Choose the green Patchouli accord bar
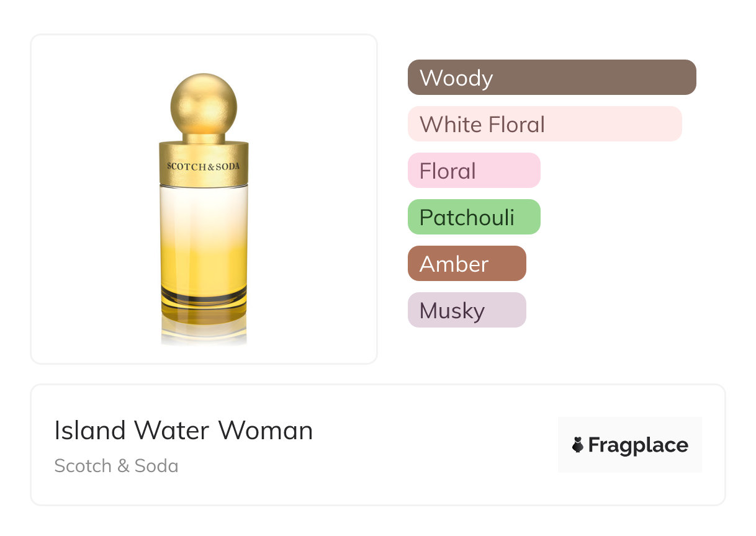 click(x=474, y=217)
